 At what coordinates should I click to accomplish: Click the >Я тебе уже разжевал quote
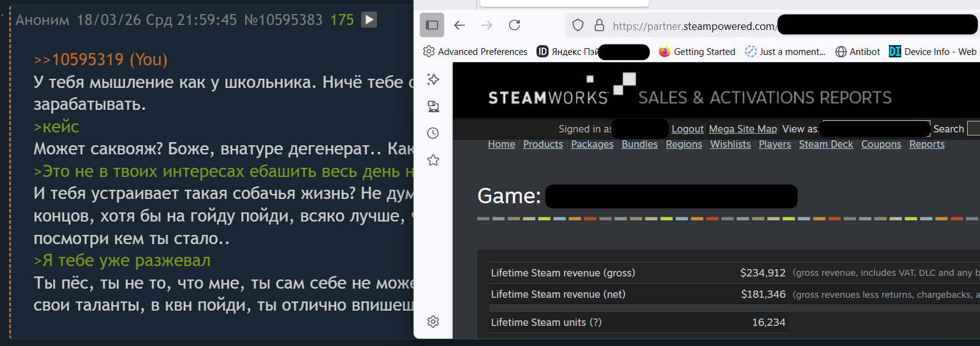pyautogui.click(x=122, y=261)
